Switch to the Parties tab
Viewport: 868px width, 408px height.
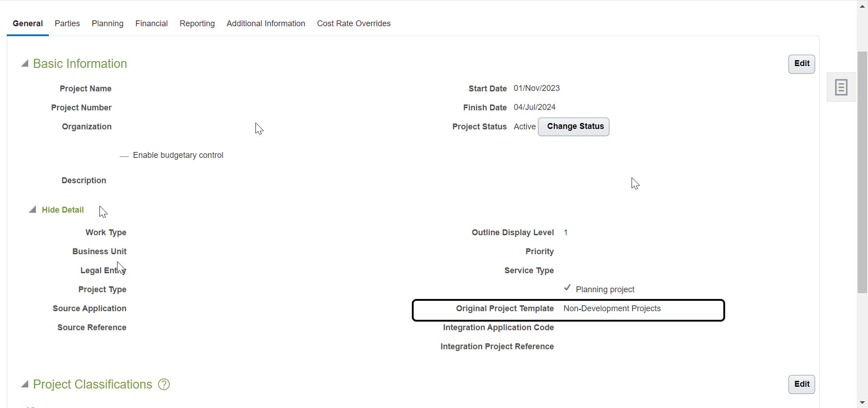click(x=67, y=23)
